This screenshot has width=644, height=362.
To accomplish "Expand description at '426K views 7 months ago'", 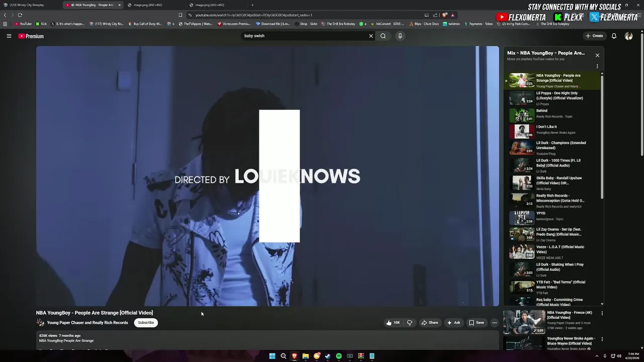I will click(x=60, y=335).
